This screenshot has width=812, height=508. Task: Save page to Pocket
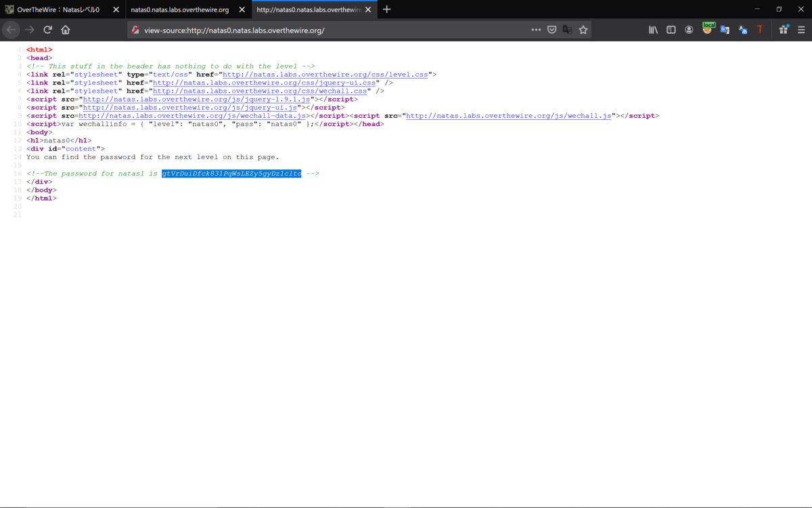click(x=552, y=30)
